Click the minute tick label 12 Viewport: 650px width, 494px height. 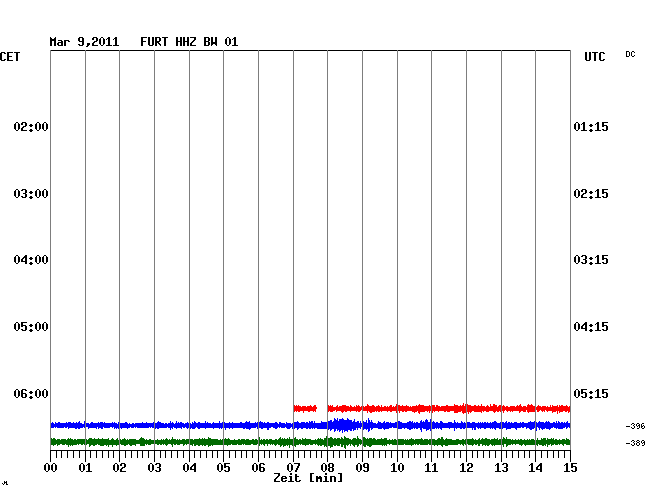(x=466, y=468)
